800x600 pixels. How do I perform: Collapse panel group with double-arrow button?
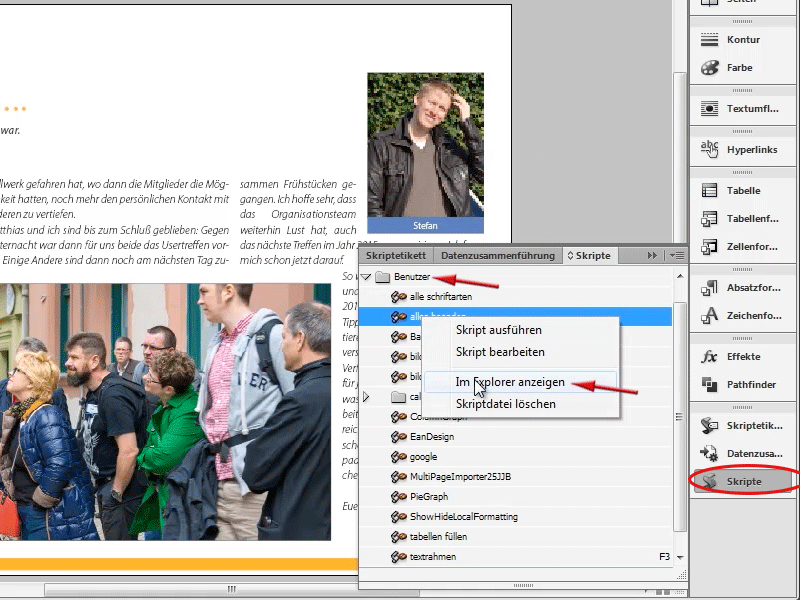click(x=652, y=255)
